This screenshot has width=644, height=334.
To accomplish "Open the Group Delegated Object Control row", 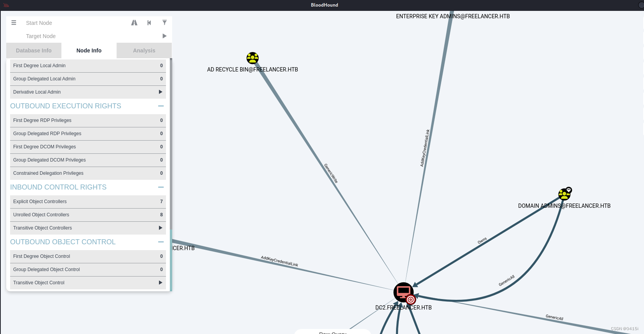I will pyautogui.click(x=88, y=270).
